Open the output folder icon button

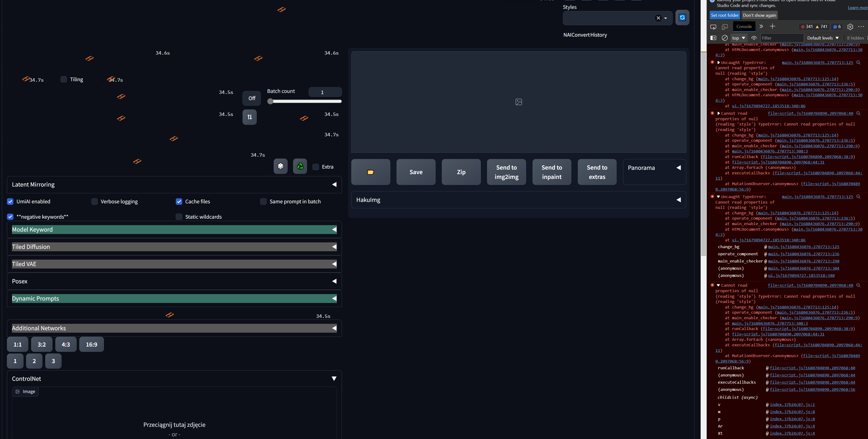coord(370,172)
